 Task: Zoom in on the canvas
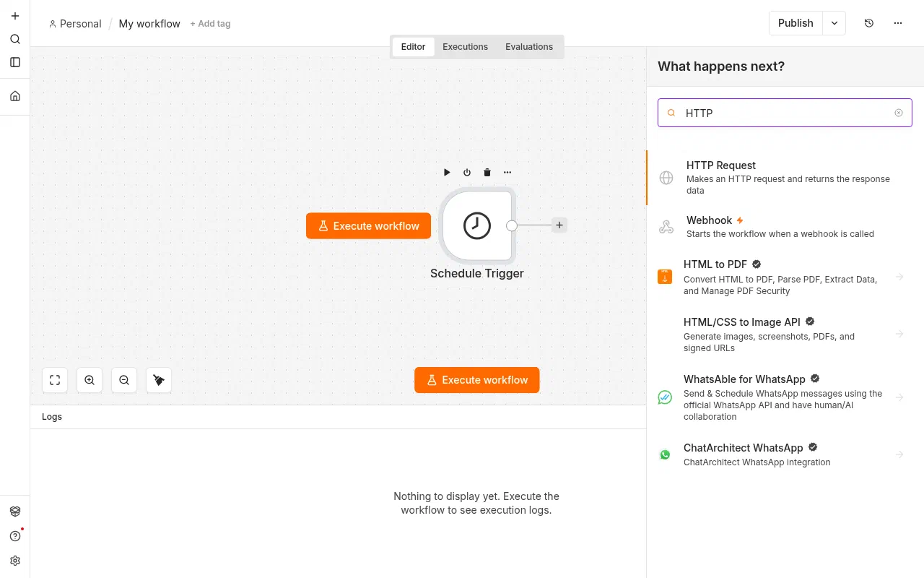pyautogui.click(x=90, y=380)
